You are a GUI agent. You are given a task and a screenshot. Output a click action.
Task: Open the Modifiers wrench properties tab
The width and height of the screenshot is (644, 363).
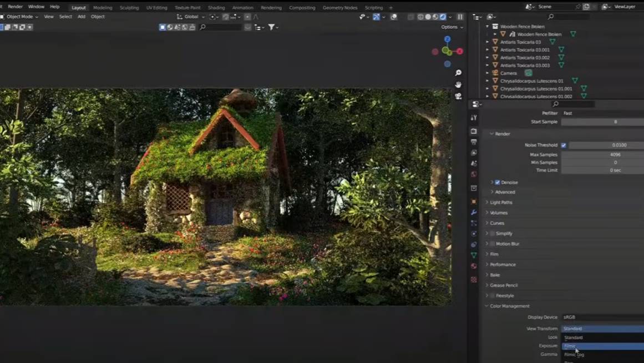[x=474, y=212]
